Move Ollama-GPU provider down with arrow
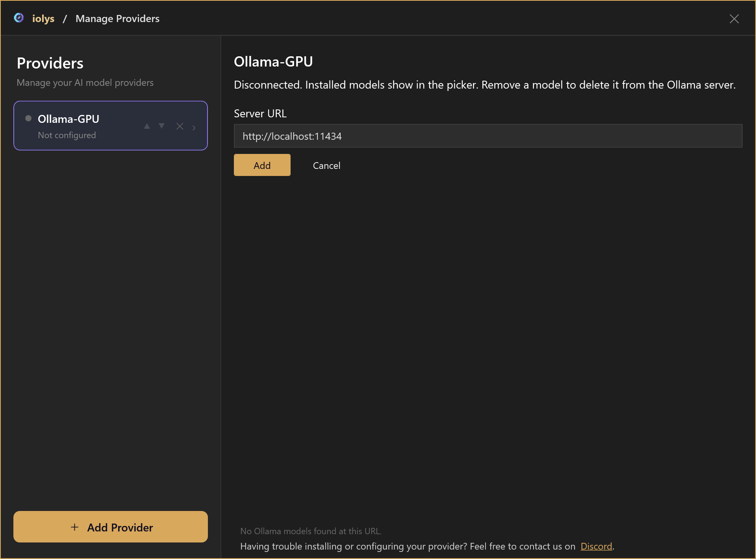This screenshot has height=559, width=756. pyautogui.click(x=162, y=126)
